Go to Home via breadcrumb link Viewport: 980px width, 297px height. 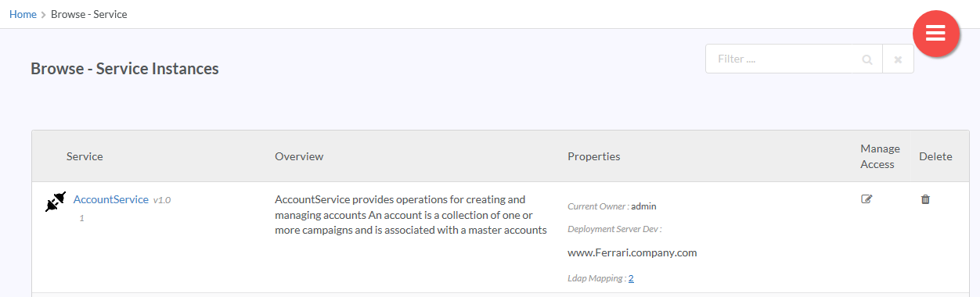pyautogui.click(x=23, y=14)
